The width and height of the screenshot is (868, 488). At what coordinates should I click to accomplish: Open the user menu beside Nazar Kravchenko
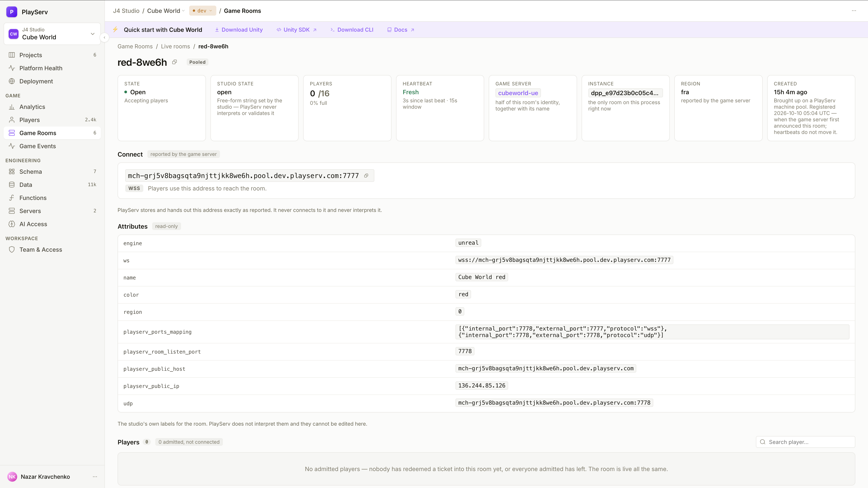(95, 476)
